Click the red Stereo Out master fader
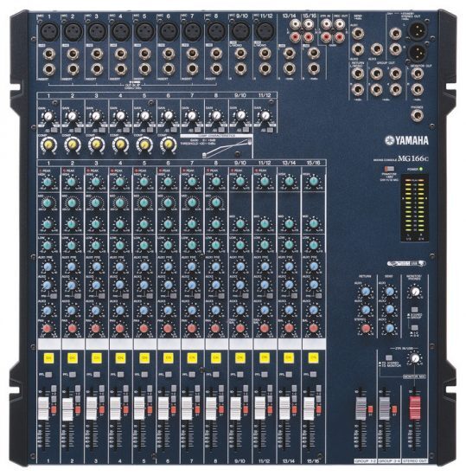Viewport: 466px width, 476px height. tap(415, 408)
